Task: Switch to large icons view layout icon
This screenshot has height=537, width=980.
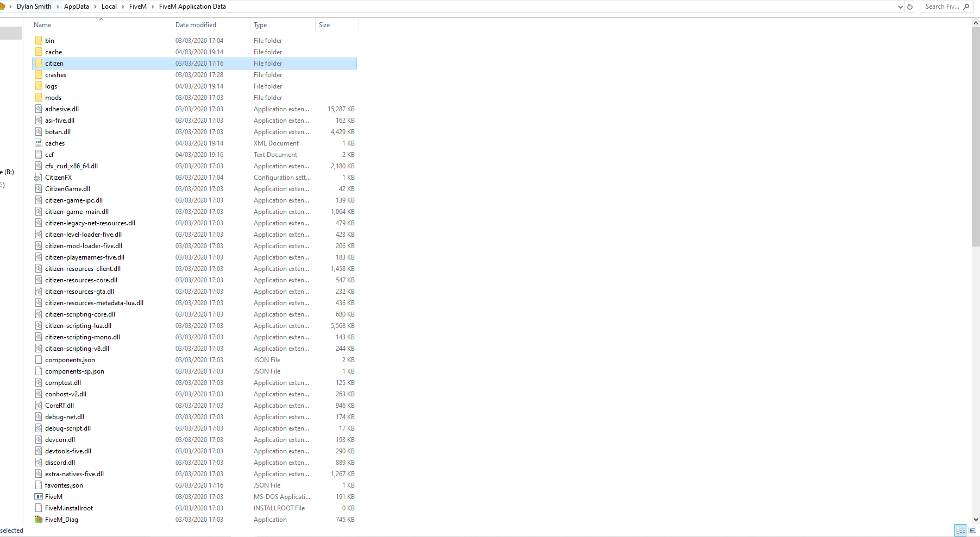Action: tap(972, 530)
